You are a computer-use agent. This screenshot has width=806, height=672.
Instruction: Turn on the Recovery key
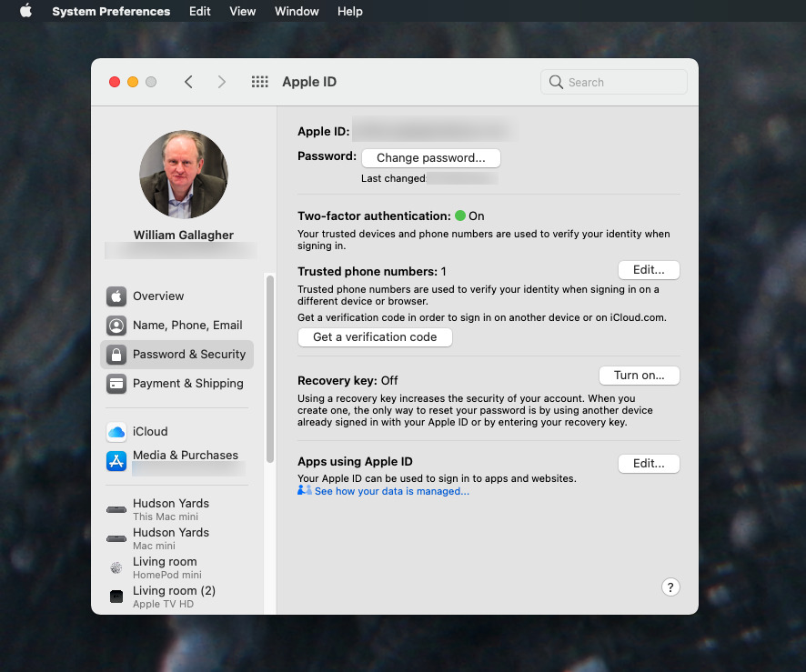coord(639,375)
